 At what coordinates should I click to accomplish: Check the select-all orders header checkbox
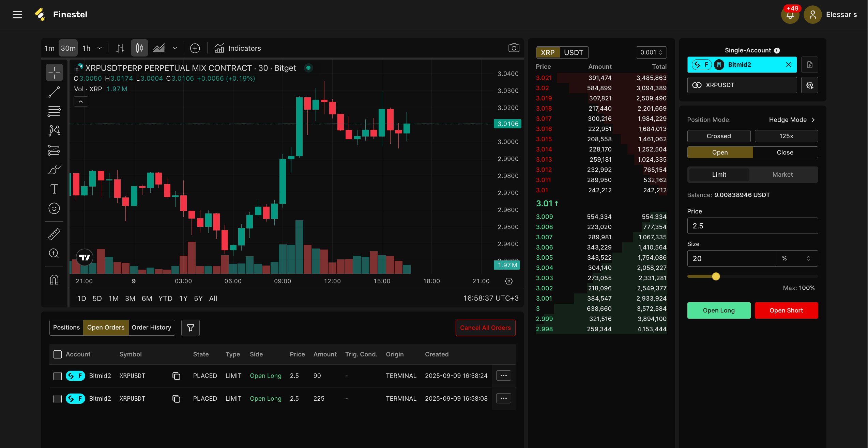tap(58, 354)
